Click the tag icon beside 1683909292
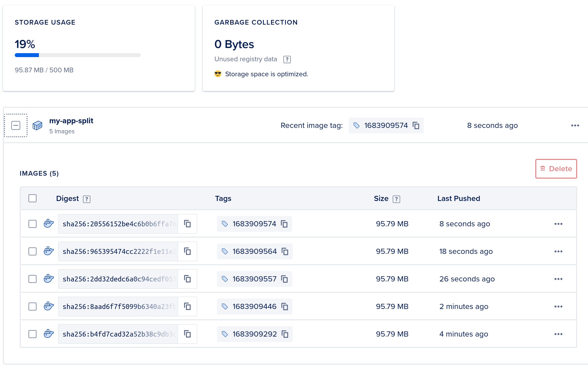588x370 pixels. pyautogui.click(x=225, y=334)
